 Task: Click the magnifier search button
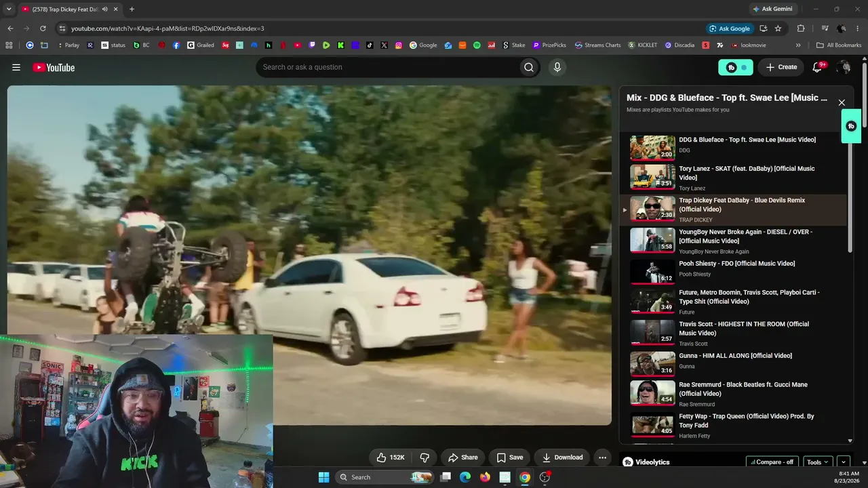point(529,67)
